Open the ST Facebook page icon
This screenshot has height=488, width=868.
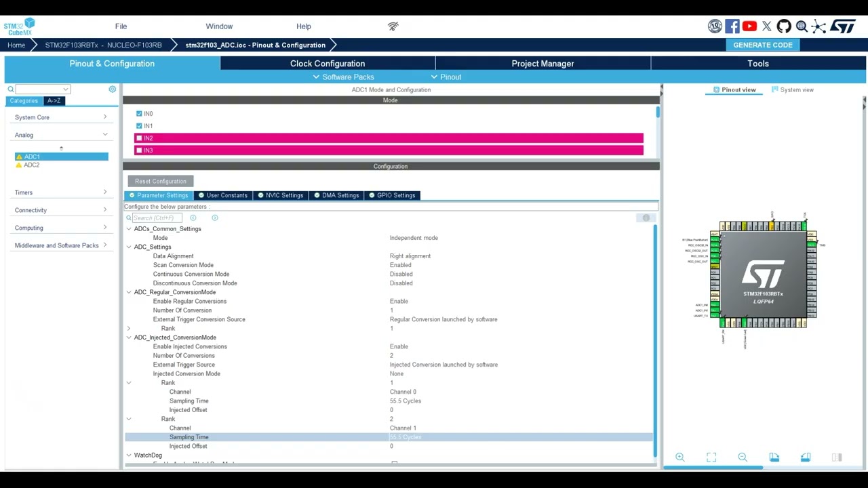point(732,26)
